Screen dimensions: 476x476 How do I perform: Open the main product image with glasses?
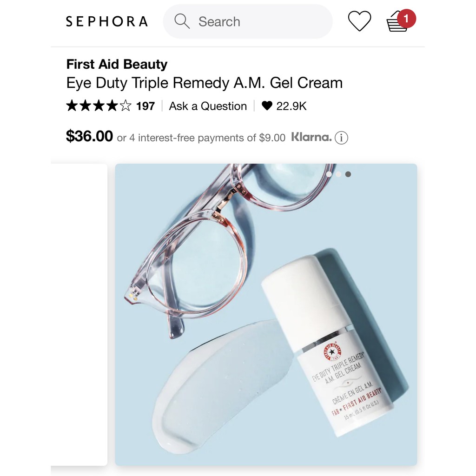point(266,315)
